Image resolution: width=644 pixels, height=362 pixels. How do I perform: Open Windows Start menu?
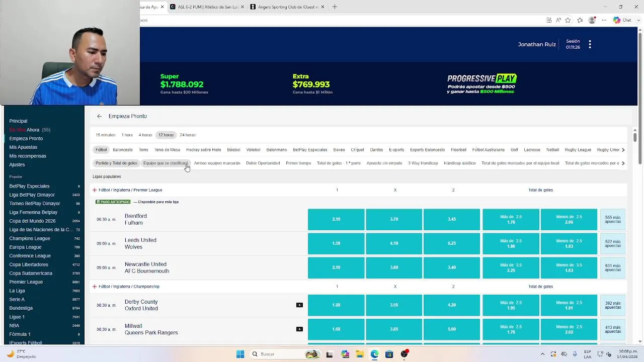tap(240, 354)
